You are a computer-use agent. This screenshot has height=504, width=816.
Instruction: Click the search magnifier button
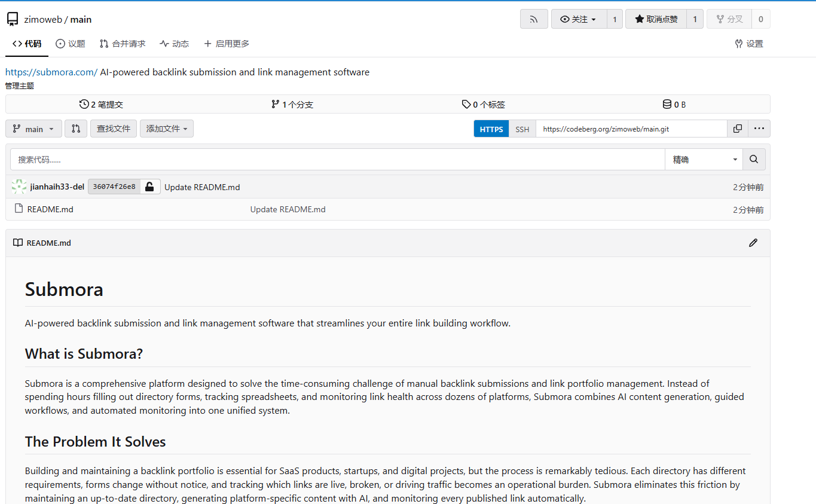click(x=754, y=160)
